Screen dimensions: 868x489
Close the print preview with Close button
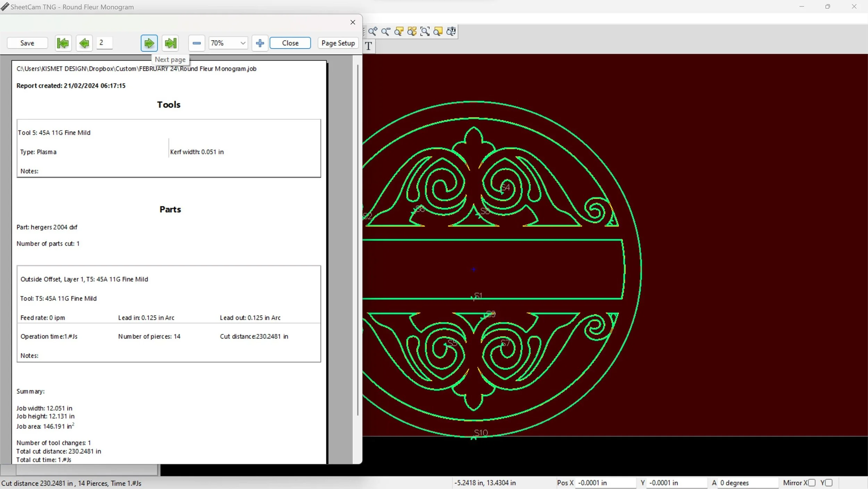click(x=290, y=43)
